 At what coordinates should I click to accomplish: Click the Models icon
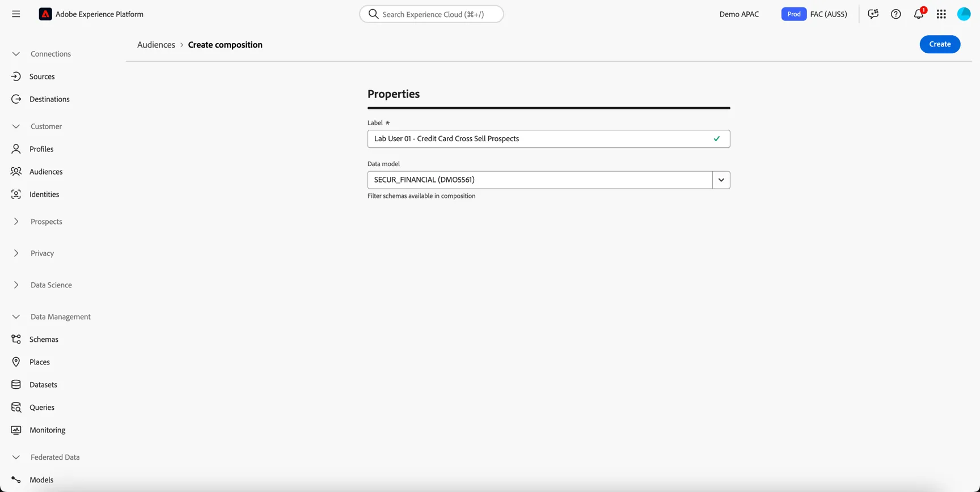[x=16, y=480]
